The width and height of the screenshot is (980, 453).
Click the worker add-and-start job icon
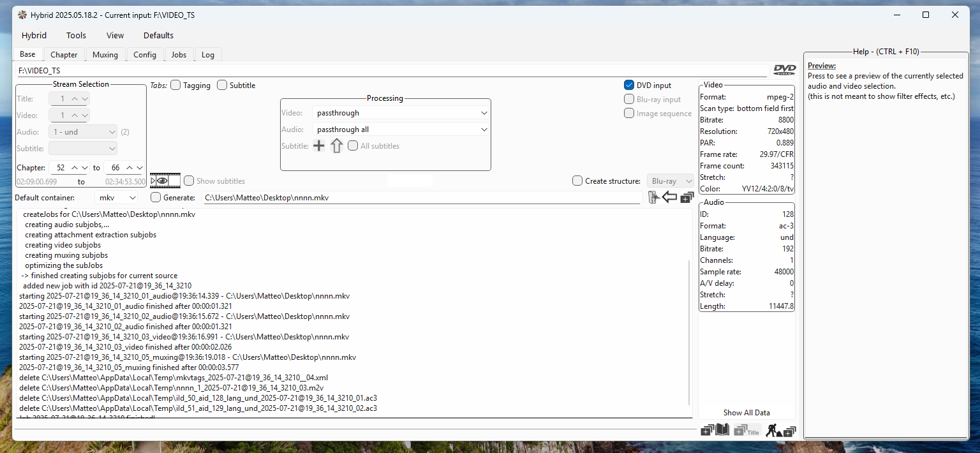pyautogui.click(x=781, y=431)
